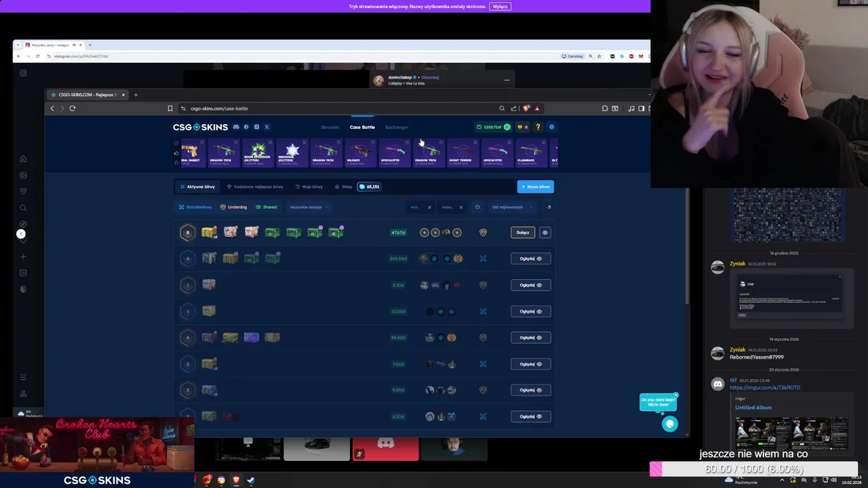Open the CSGO-Skins X (Twitter) icon

point(267,127)
